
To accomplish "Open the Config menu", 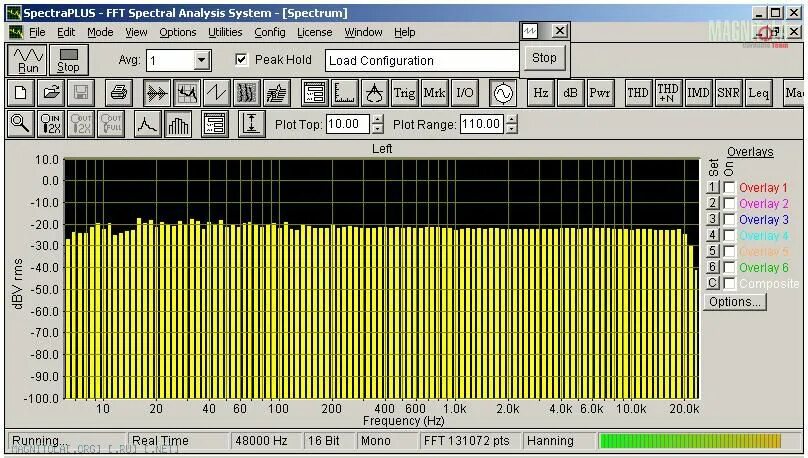I will (270, 32).
